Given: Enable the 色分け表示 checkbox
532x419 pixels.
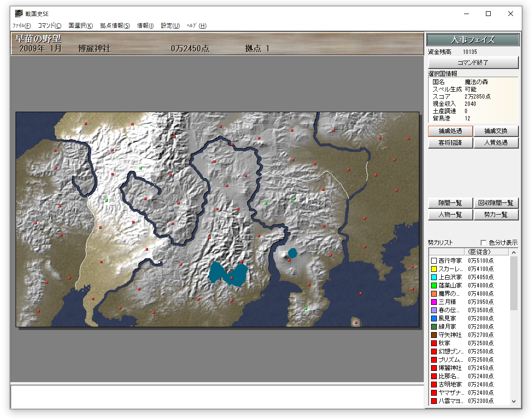Looking at the screenshot, I should tap(483, 243).
